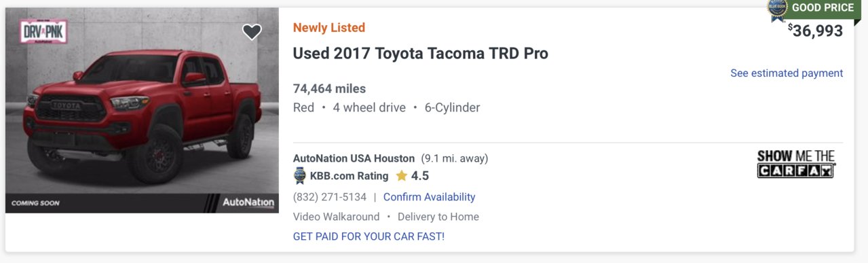
Task: Click the Blue Book Good Price badge icon
Action: (777, 7)
